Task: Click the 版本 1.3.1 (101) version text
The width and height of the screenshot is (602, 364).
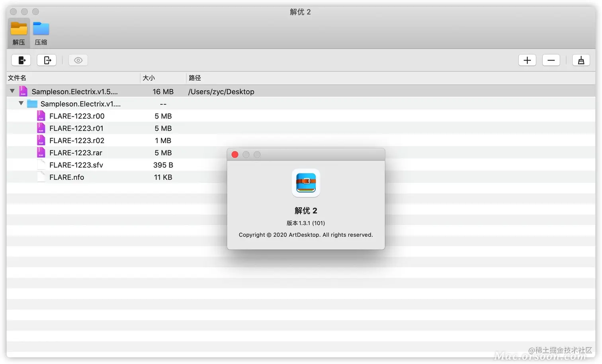Action: tap(306, 223)
